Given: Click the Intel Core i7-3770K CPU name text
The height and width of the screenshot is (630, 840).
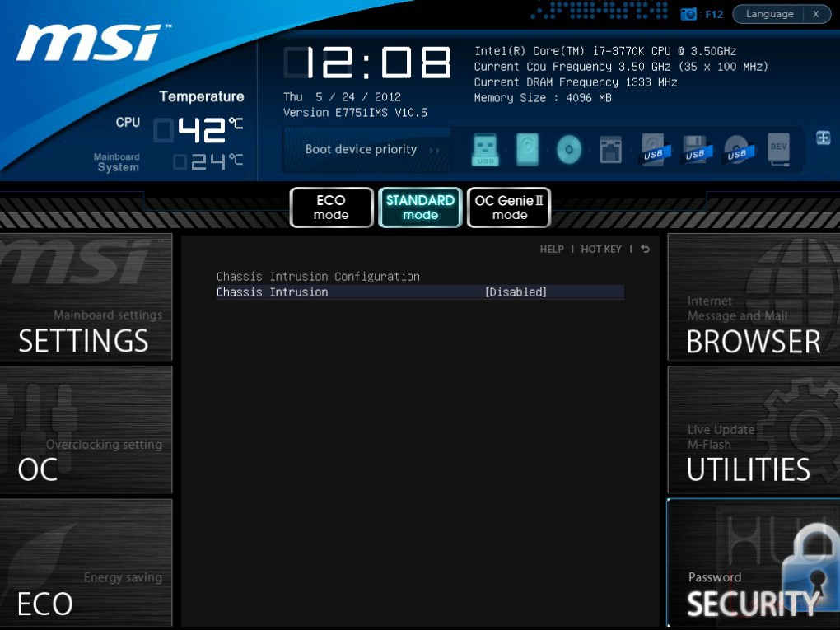Looking at the screenshot, I should [x=604, y=51].
